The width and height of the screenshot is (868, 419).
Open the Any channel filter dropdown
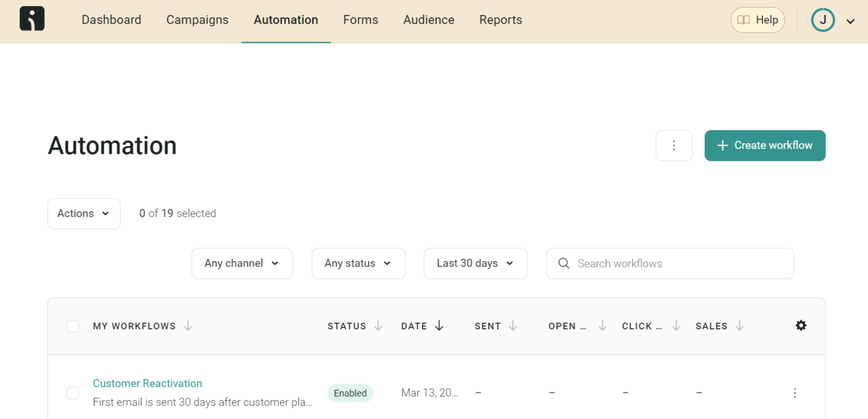tap(242, 263)
